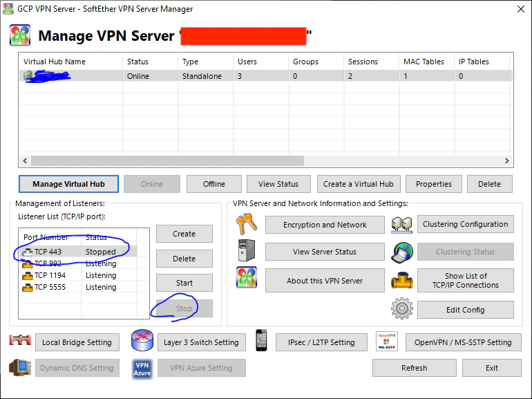Viewport: 532px width, 399px height.
Task: Open Layer 3 Switch Setting
Action: (202, 342)
